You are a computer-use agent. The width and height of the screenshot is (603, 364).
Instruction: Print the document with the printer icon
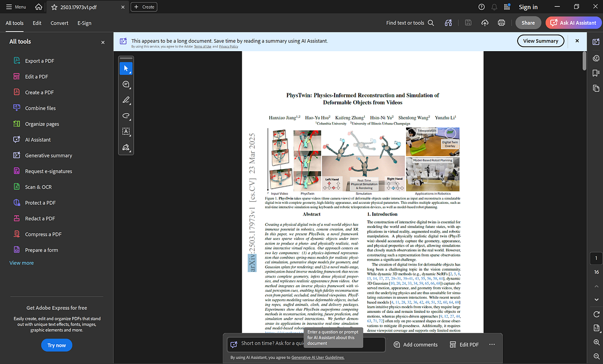501,23
